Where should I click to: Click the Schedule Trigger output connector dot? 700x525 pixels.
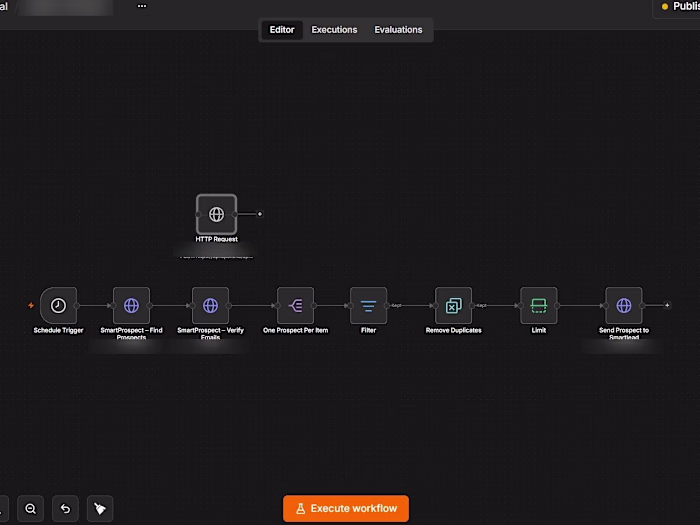[x=77, y=305]
